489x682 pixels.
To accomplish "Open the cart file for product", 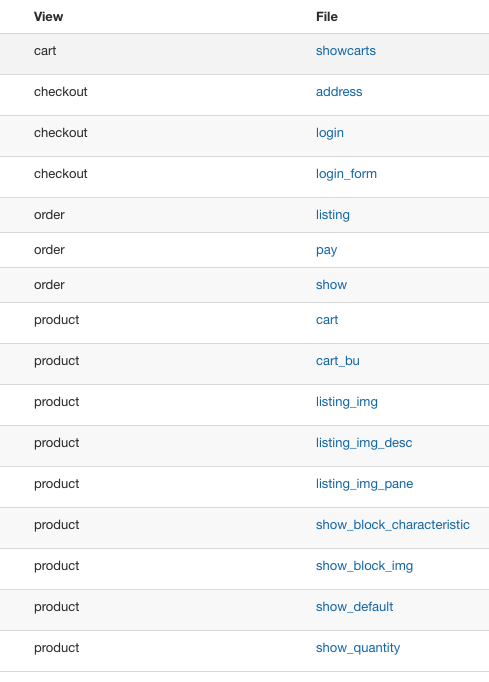I will [327, 320].
